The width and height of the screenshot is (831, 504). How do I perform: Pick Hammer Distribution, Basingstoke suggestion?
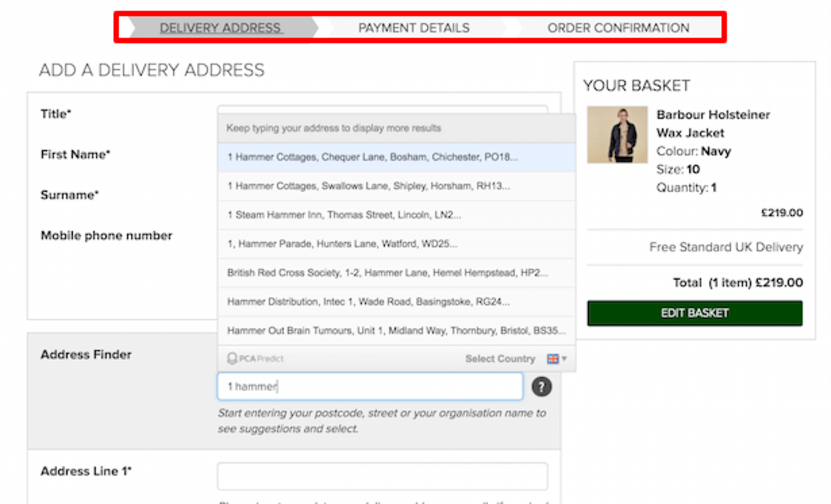(396, 302)
